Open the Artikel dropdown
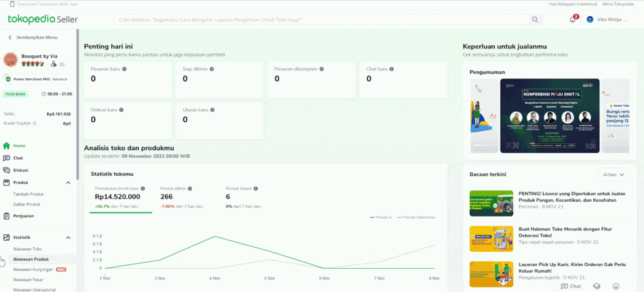Viewport: 644px width, 292px height. pos(614,175)
